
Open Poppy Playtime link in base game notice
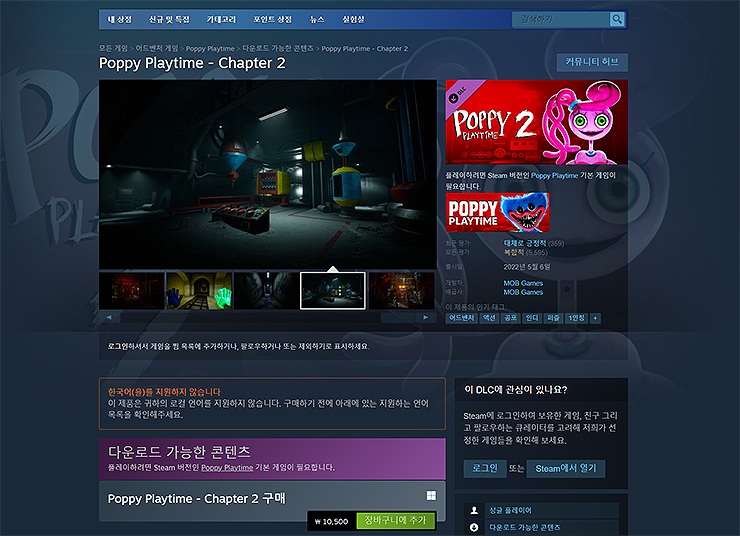coord(554,176)
